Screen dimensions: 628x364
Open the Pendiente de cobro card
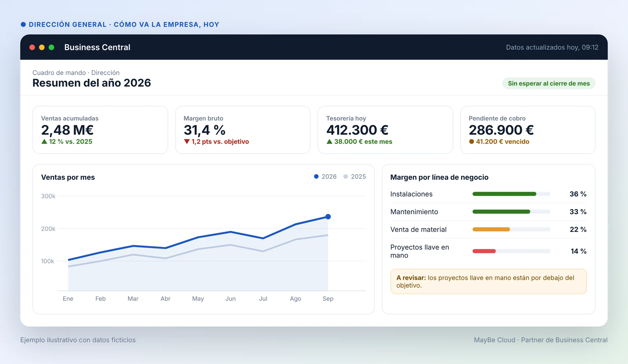[528, 130]
